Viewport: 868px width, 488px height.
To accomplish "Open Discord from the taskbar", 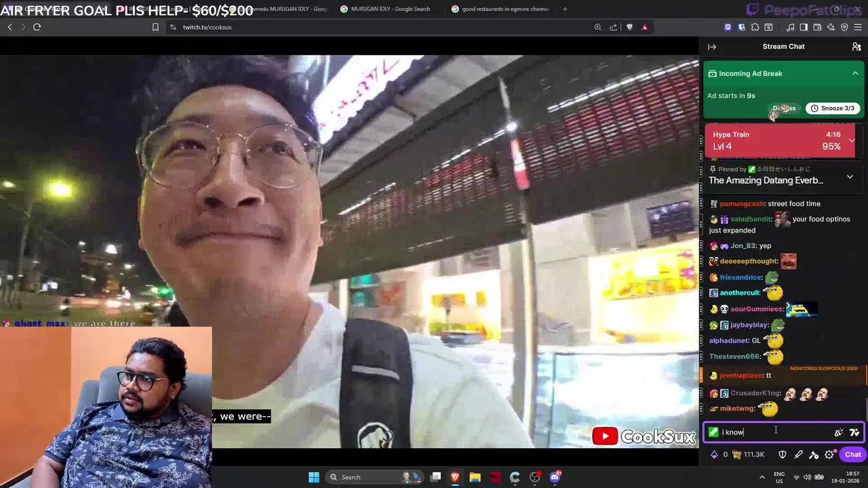I will coord(555,477).
